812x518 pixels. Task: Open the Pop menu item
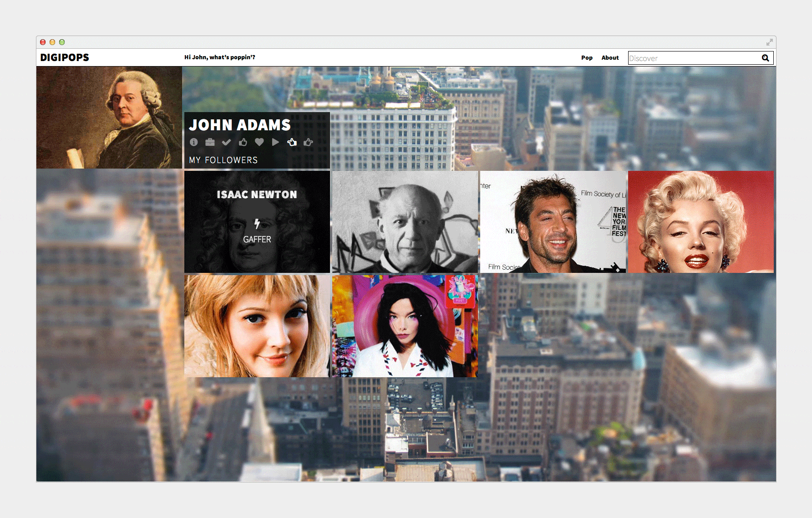point(587,58)
